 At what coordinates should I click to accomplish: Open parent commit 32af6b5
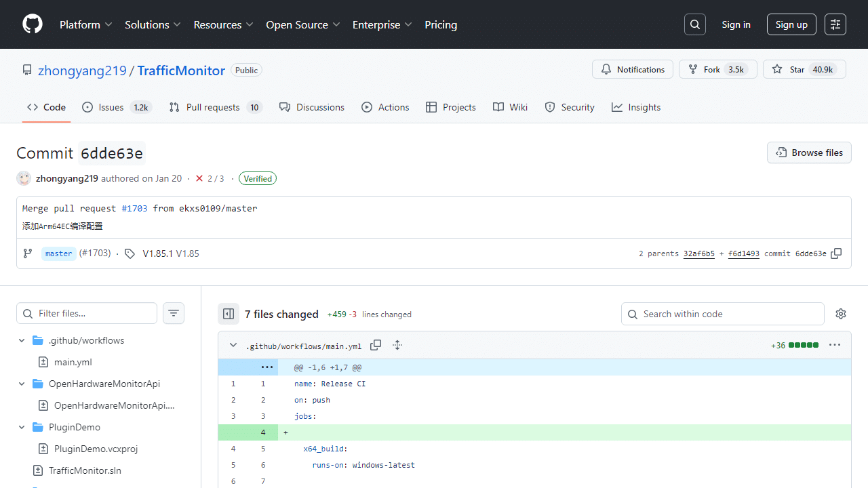pyautogui.click(x=699, y=253)
